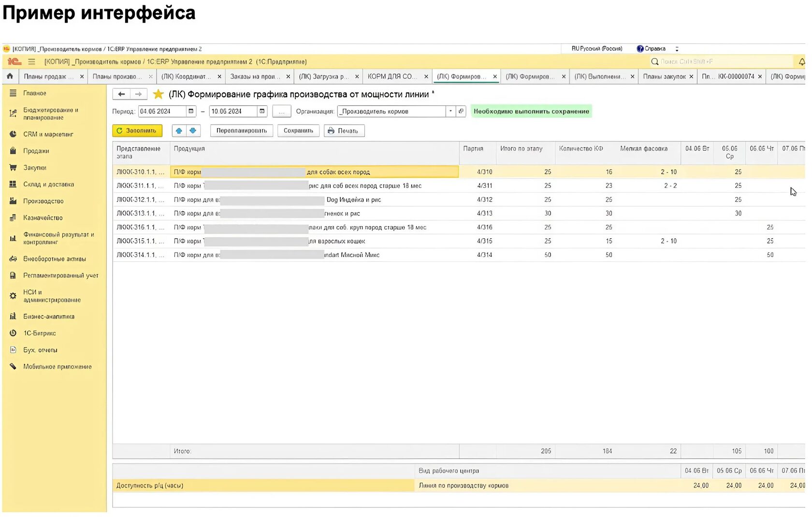Screen dimensions: 812x517
Task: Switch language indicator RU Русский (Россия)
Action: 597,49
